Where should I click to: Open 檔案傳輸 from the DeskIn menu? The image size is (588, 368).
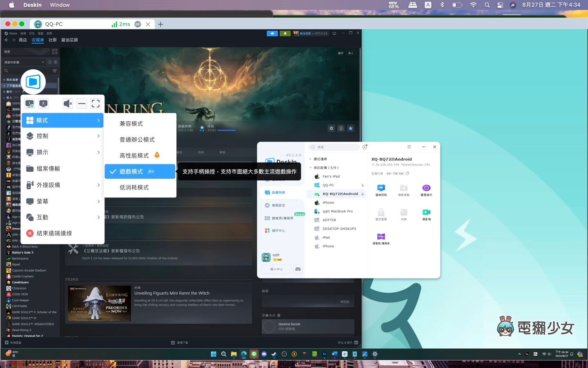[62, 168]
